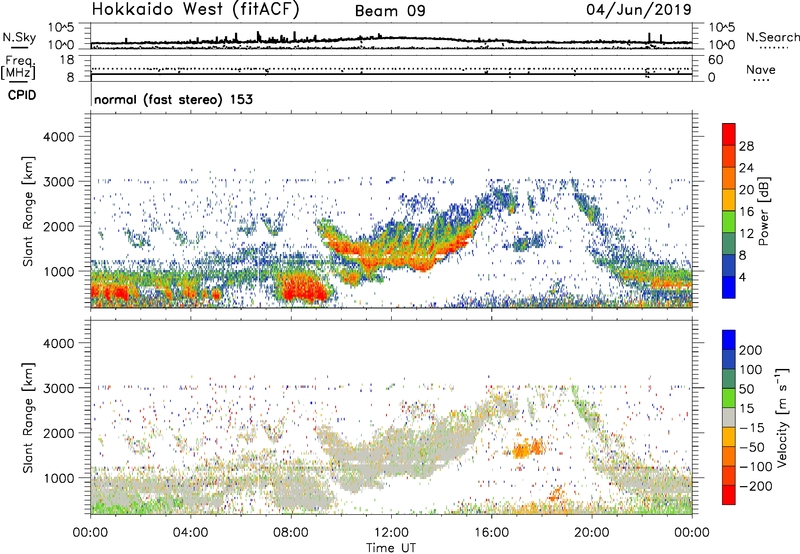The height and width of the screenshot is (554, 800).
Task: Click the '12:00' time axis tick label
Action: point(391,533)
